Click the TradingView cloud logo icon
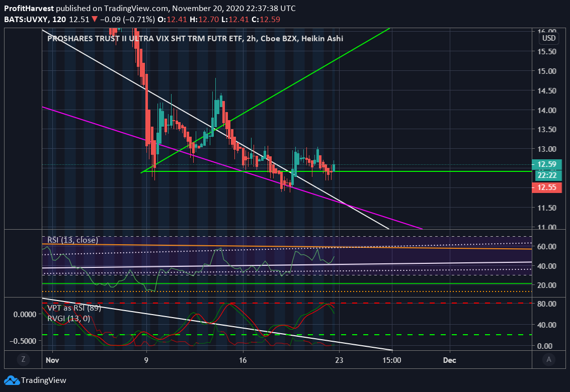Screen dimensions: 570x392 pos(12,380)
